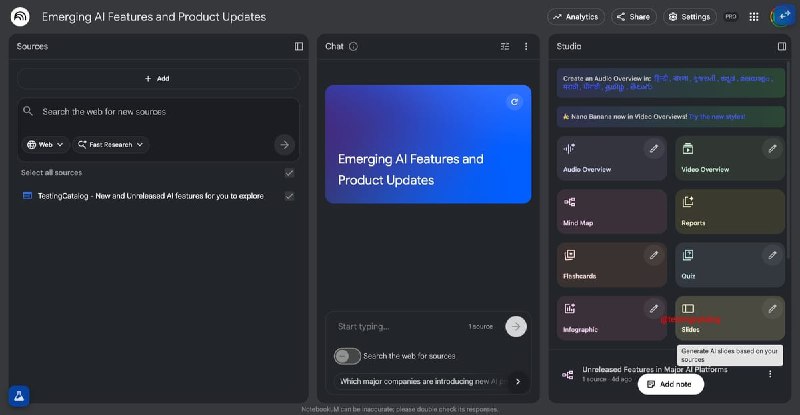Select the Slides studio tile
Screen dimensions: 800x415
click(x=730, y=318)
